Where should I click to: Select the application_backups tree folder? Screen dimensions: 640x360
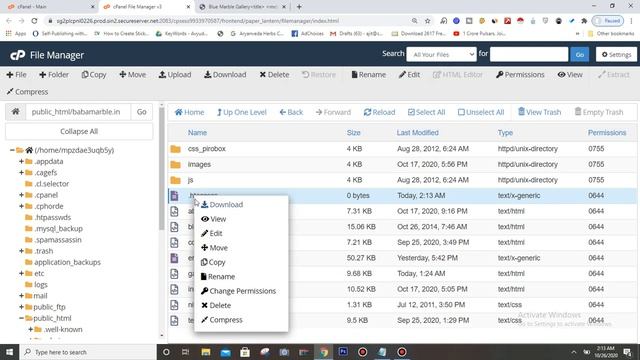tap(67, 262)
